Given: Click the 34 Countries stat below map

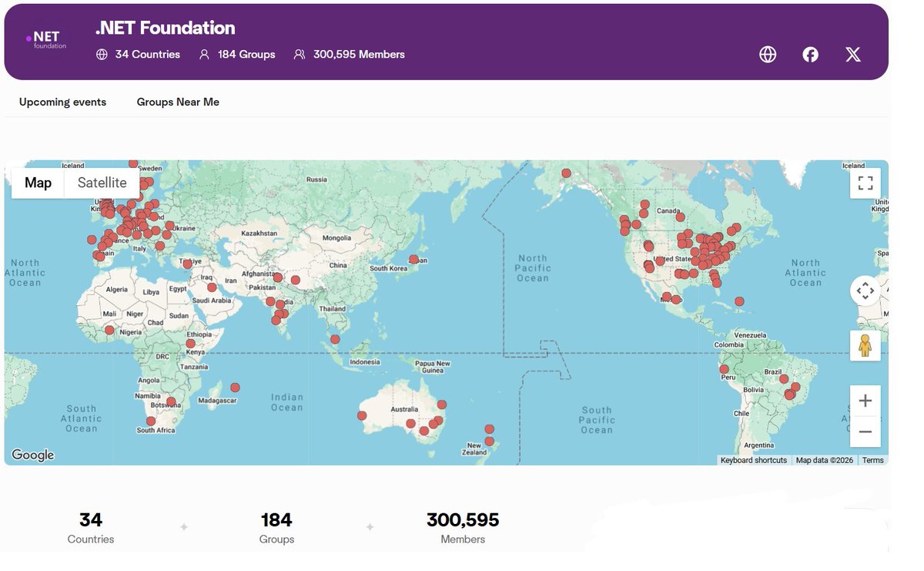Looking at the screenshot, I should pyautogui.click(x=91, y=528).
